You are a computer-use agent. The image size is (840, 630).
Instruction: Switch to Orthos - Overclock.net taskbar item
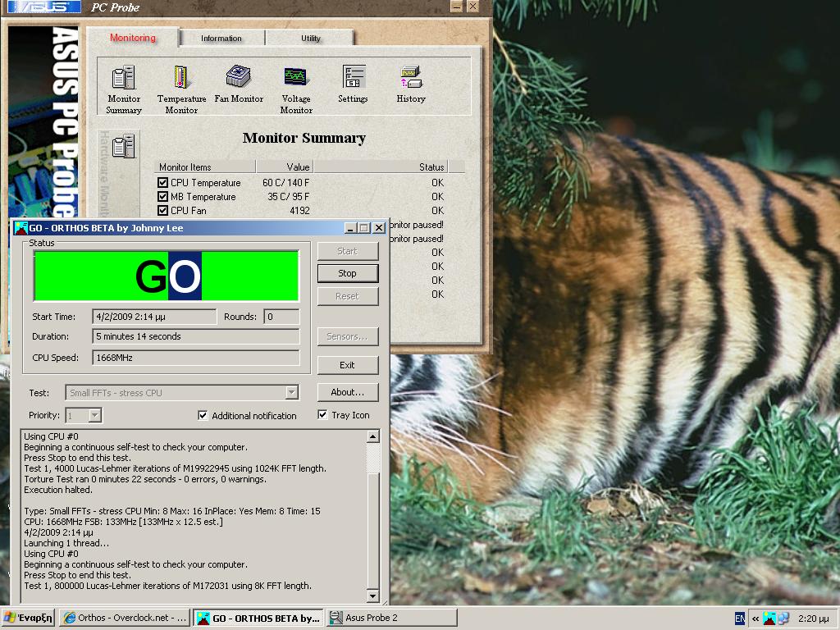[x=124, y=618]
